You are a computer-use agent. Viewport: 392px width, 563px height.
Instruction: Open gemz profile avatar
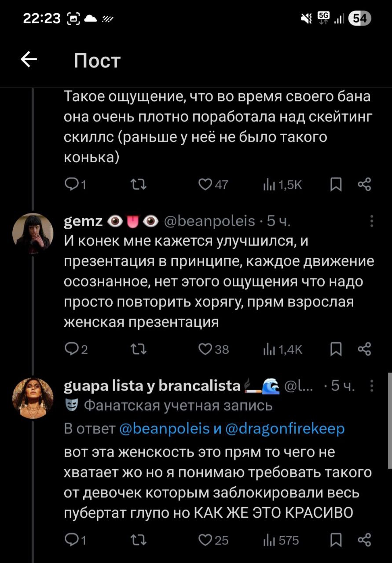coord(33,234)
